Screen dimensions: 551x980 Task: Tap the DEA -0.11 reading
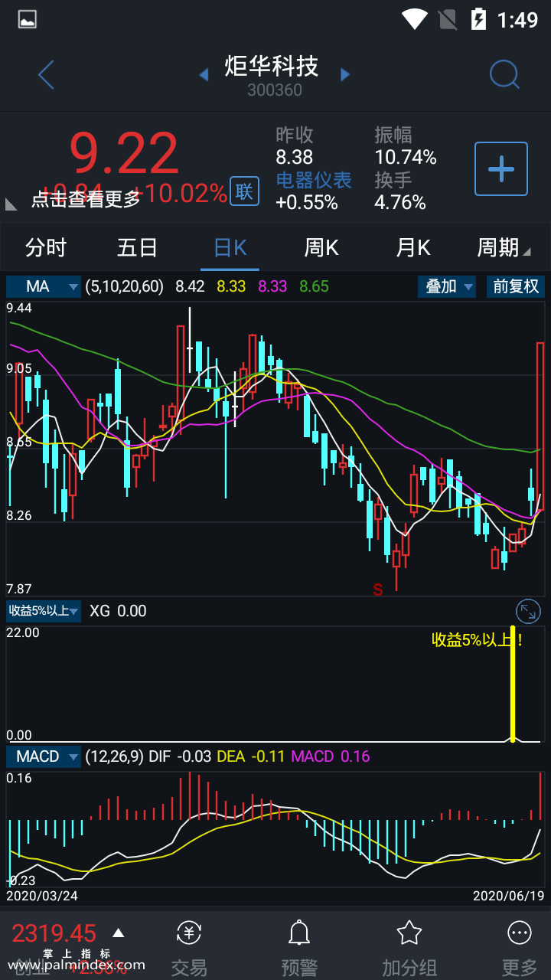pyautogui.click(x=251, y=756)
